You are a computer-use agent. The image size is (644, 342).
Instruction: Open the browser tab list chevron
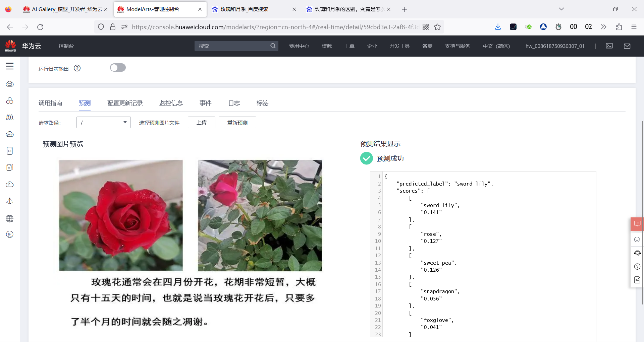(561, 9)
